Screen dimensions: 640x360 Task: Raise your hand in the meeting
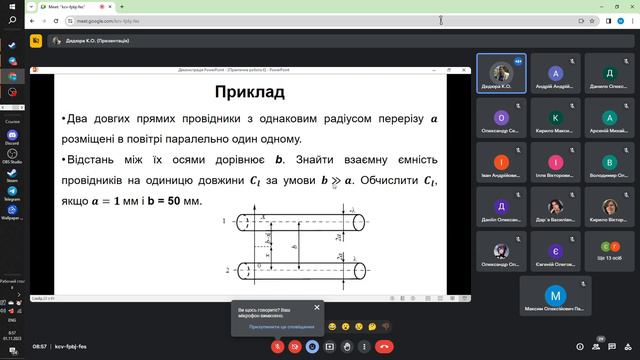pos(347,347)
